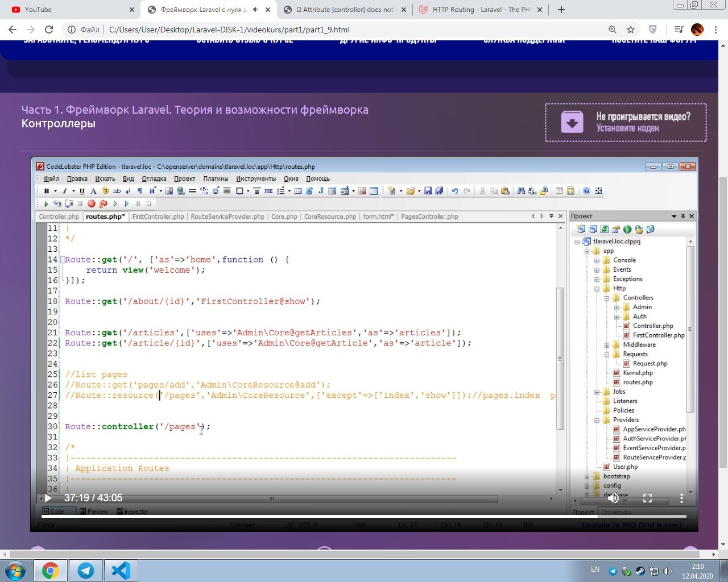The height and width of the screenshot is (582, 728).
Task: Open the heading H dropdown arrow
Action: [161, 191]
